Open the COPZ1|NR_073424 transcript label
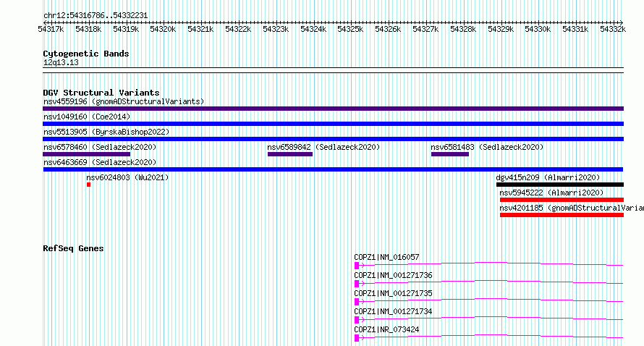 (386, 329)
